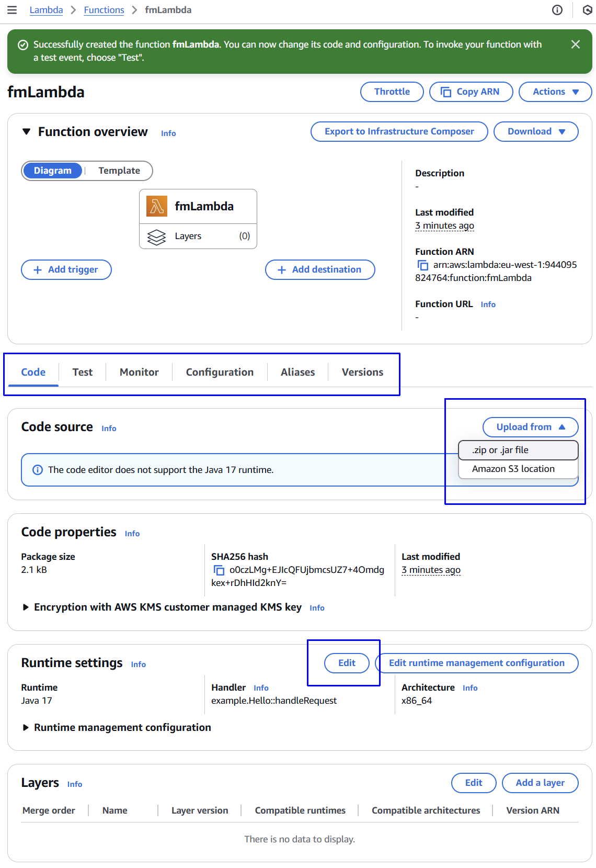Click the Layers stack icon in diagram

tap(156, 236)
